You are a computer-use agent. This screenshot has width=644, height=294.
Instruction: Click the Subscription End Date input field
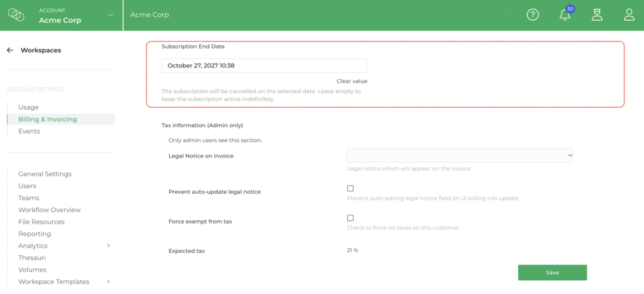coord(265,65)
